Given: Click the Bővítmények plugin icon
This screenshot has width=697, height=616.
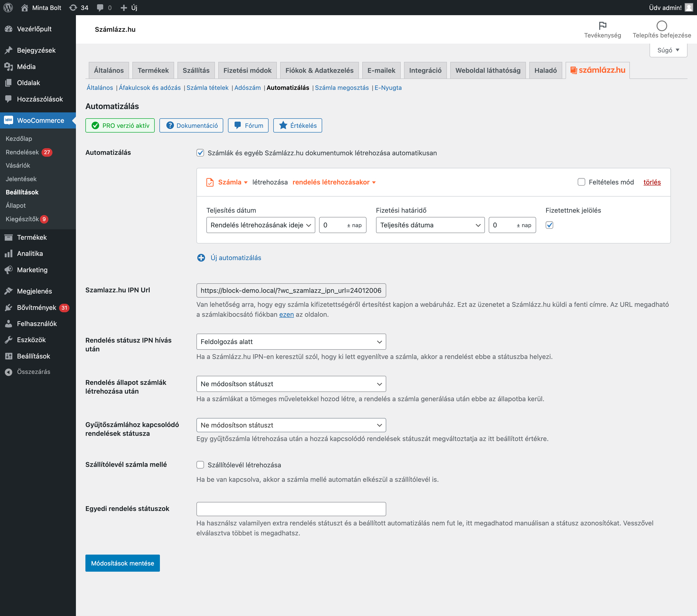Looking at the screenshot, I should pos(9,308).
